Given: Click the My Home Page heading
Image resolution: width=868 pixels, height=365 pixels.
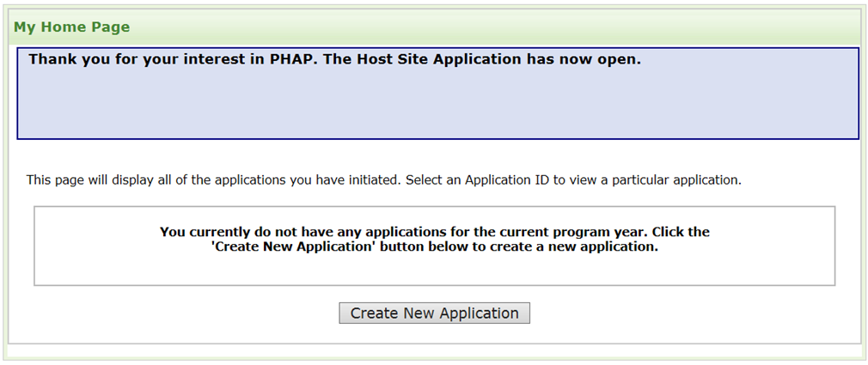Looking at the screenshot, I should click(72, 27).
